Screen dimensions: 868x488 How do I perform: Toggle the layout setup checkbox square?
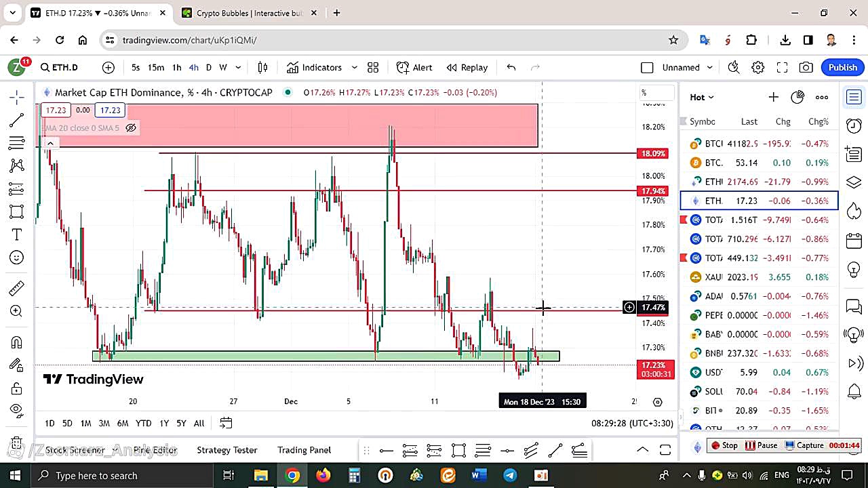[647, 67]
